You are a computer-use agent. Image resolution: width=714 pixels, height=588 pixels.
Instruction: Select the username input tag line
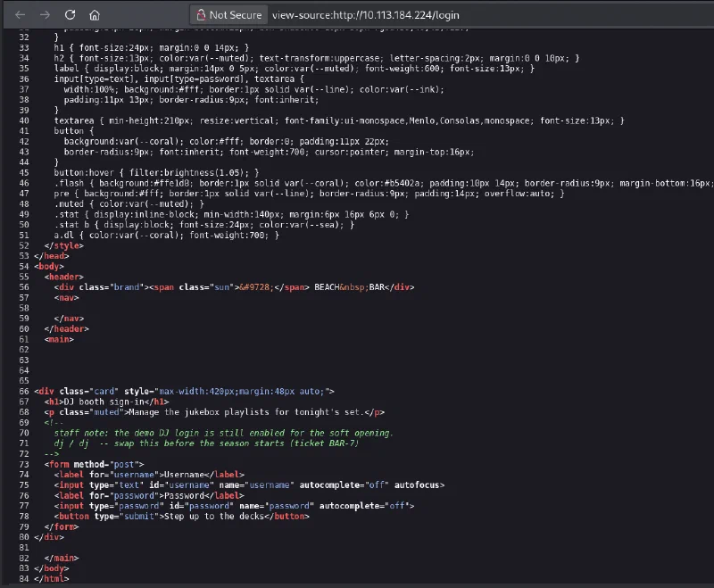[x=249, y=485]
